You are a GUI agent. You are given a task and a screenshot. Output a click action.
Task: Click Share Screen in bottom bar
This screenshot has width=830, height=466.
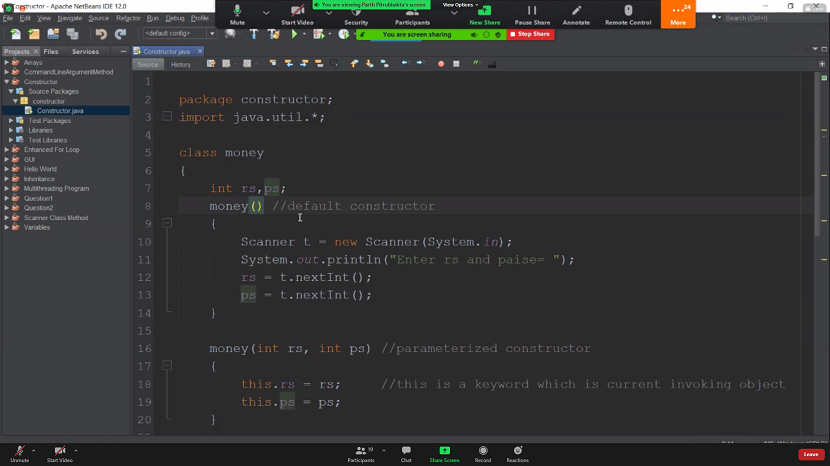[x=444, y=454]
